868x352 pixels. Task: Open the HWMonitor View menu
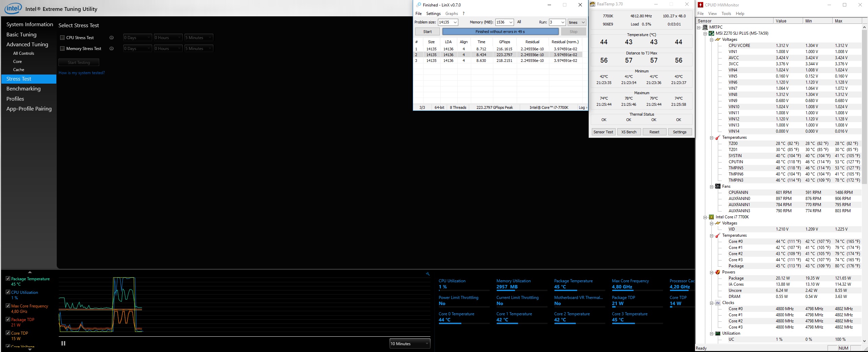[712, 14]
